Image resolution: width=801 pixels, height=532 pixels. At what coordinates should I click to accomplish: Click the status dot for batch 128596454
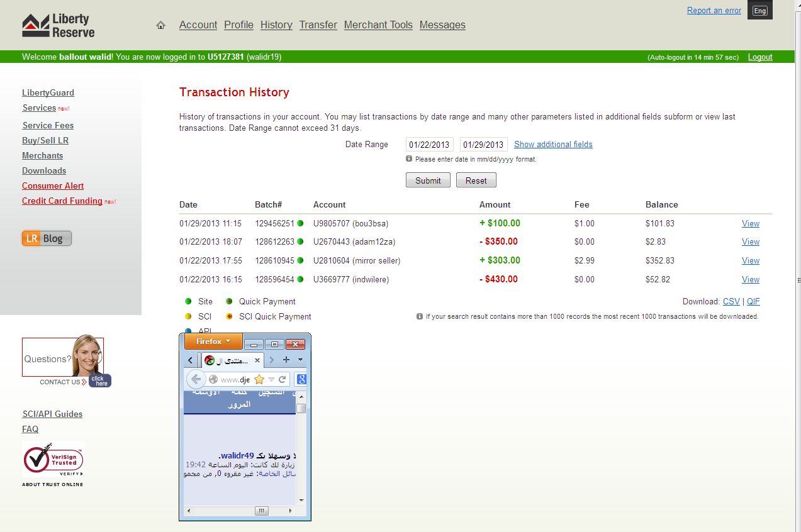(x=300, y=279)
